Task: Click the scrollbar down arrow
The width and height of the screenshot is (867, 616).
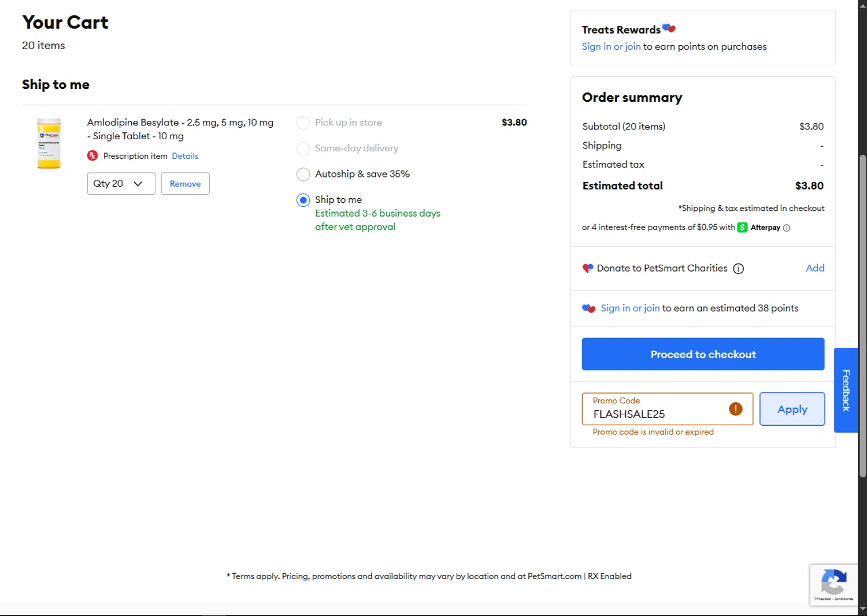Action: point(862,609)
